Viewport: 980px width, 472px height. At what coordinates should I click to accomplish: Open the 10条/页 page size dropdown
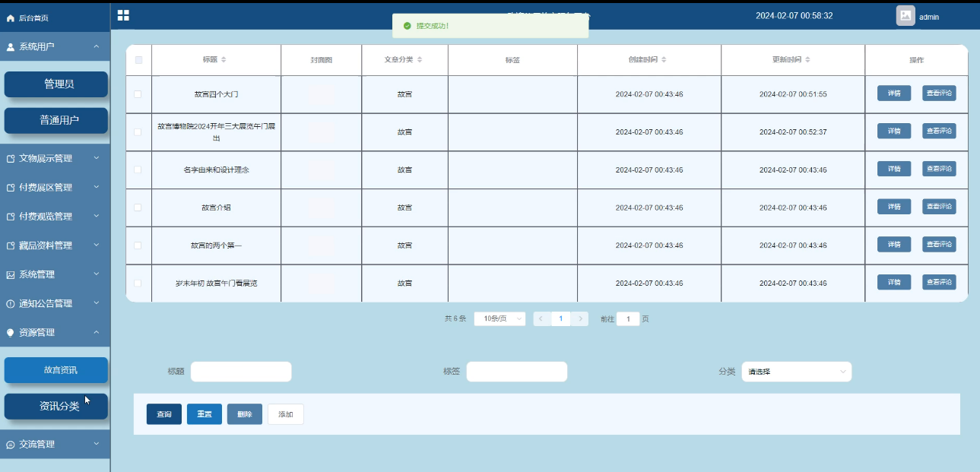click(x=500, y=319)
